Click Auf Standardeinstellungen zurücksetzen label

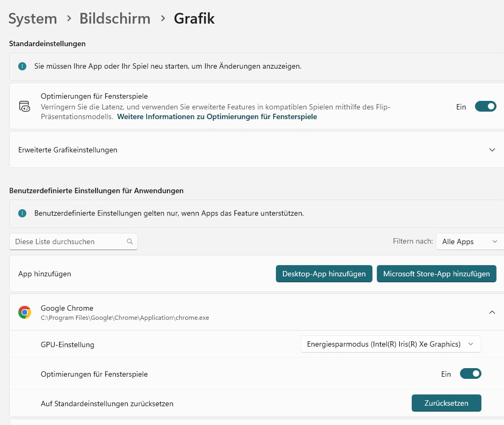click(107, 404)
